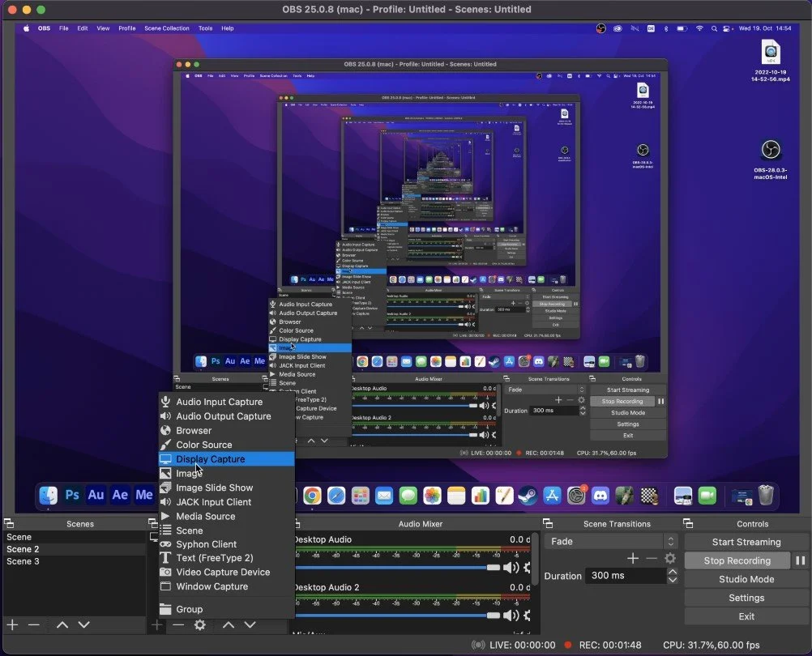Decrease the outermost Duration with the down stepper arrow
This screenshot has width=812, height=656.
(x=672, y=579)
